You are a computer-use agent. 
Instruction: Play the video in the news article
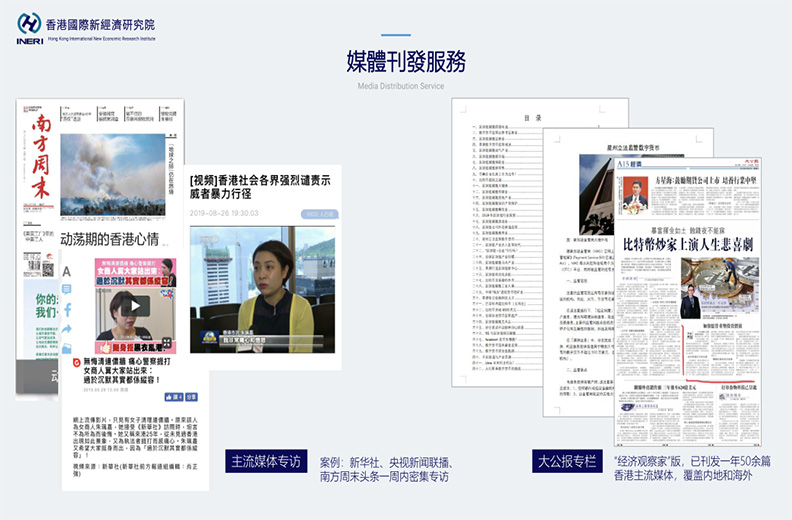click(136, 308)
